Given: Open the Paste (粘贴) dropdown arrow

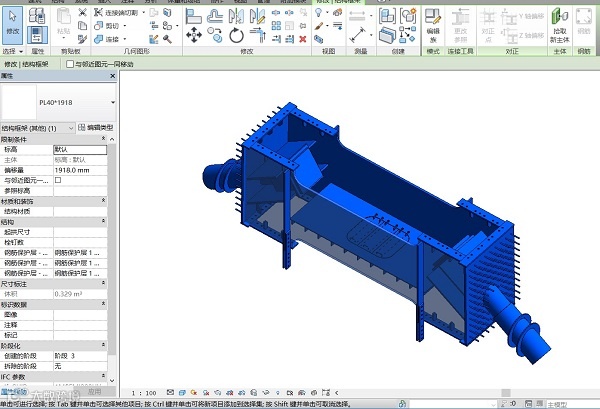Looking at the screenshot, I should (x=64, y=38).
